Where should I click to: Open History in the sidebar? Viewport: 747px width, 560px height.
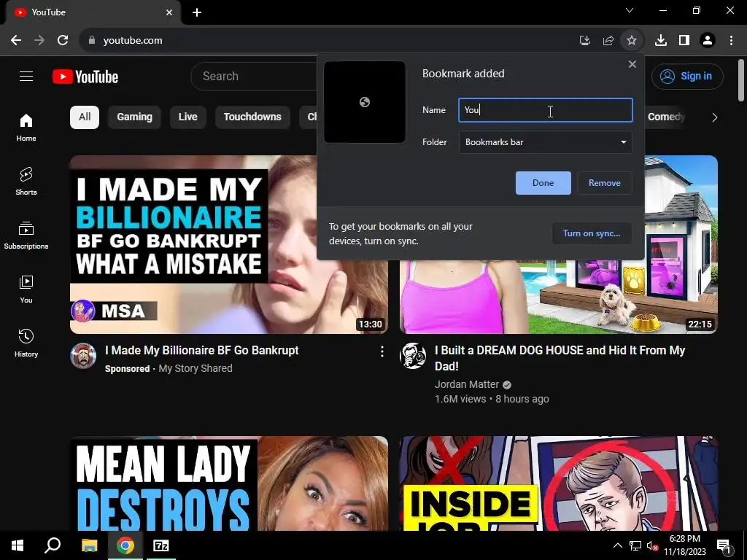tap(26, 343)
